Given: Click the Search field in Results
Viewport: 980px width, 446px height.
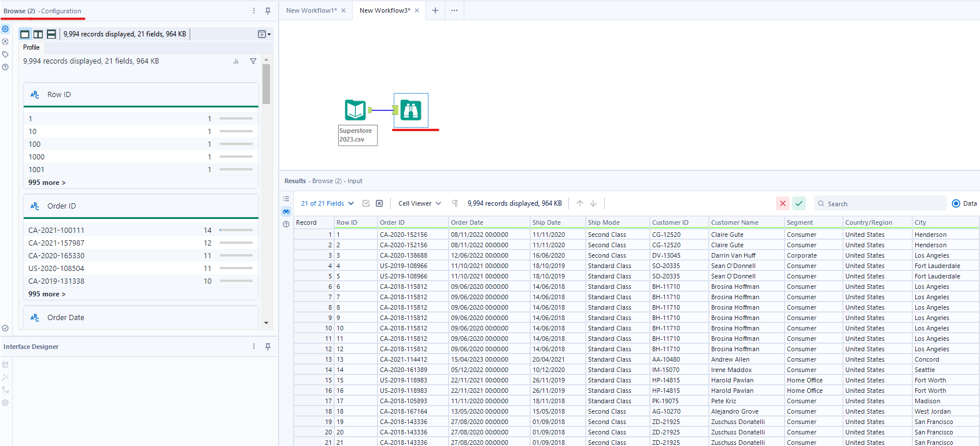Looking at the screenshot, I should tap(885, 203).
